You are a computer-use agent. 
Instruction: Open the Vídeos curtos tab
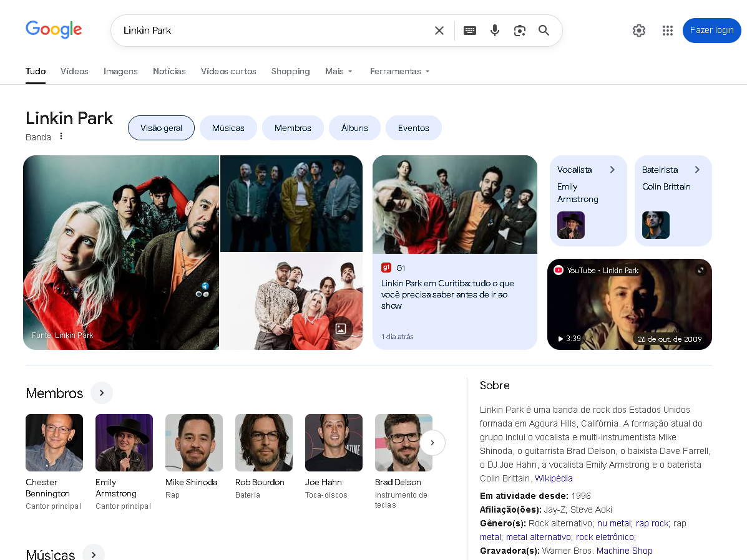pyautogui.click(x=228, y=71)
